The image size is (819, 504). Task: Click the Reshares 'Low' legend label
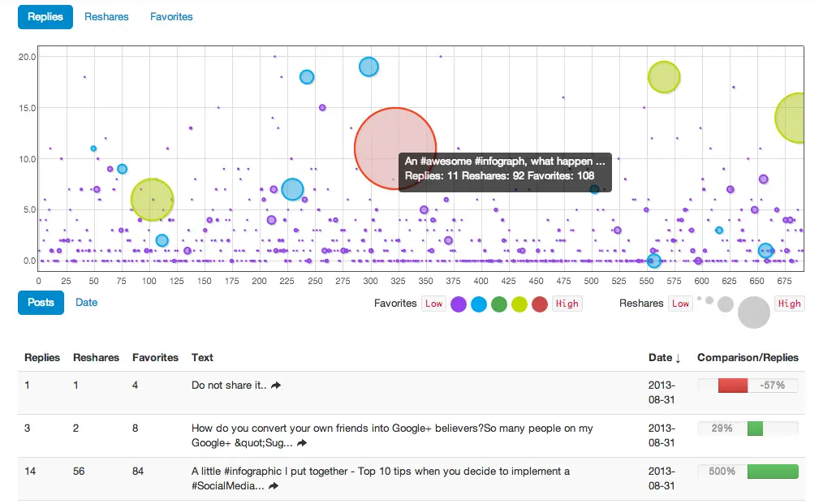(x=680, y=304)
